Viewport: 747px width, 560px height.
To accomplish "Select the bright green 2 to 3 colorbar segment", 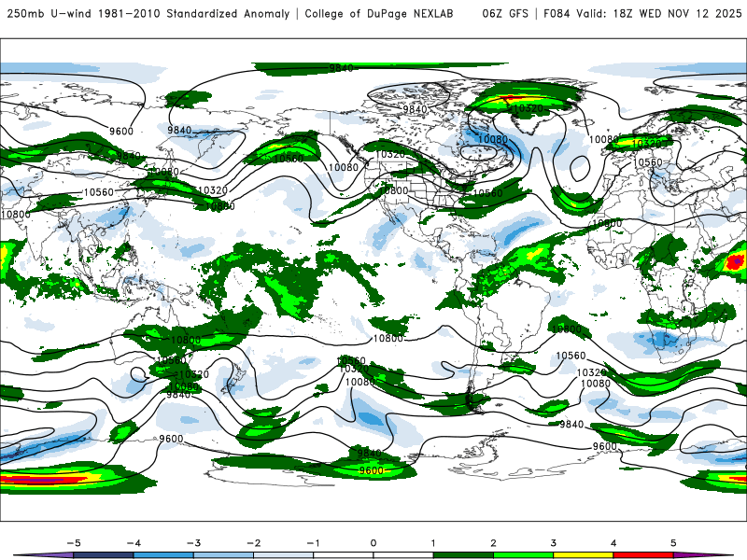I will coord(523,555).
